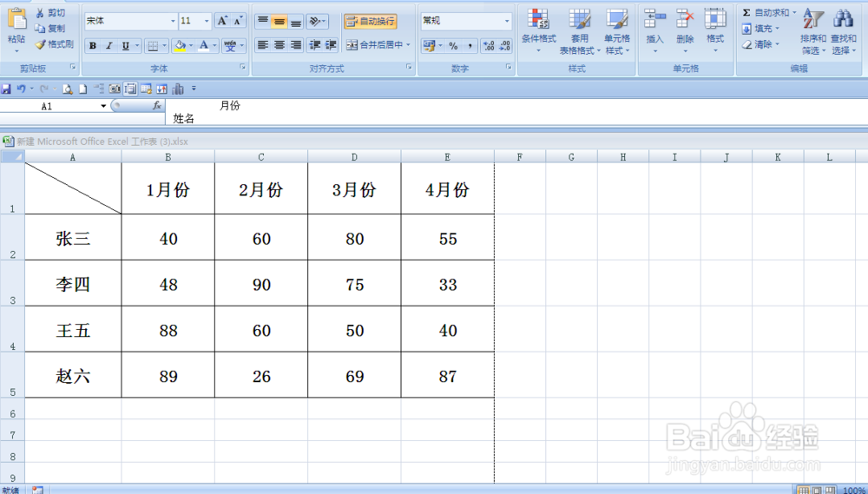The width and height of the screenshot is (868, 494).
Task: Click increase decimal places
Action: click(489, 45)
